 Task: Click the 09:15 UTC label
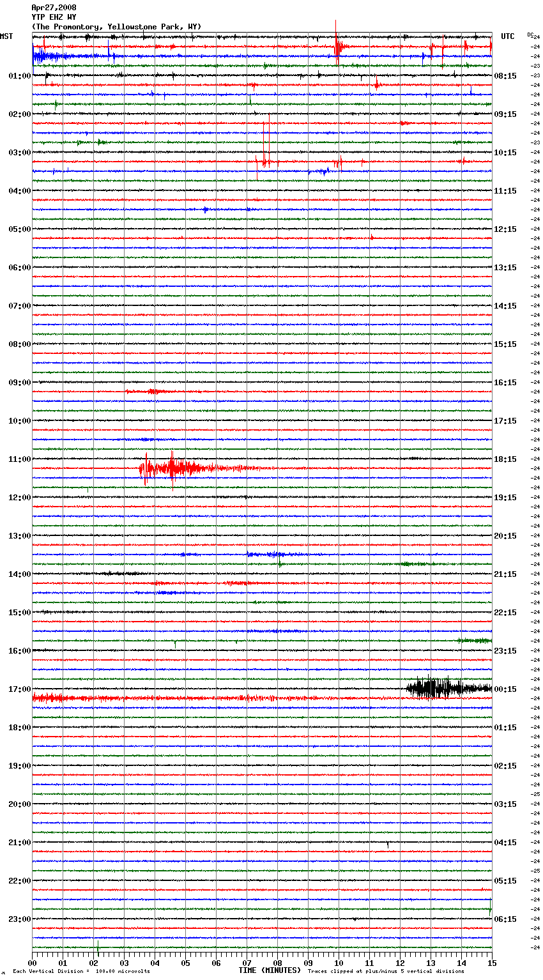pos(505,114)
